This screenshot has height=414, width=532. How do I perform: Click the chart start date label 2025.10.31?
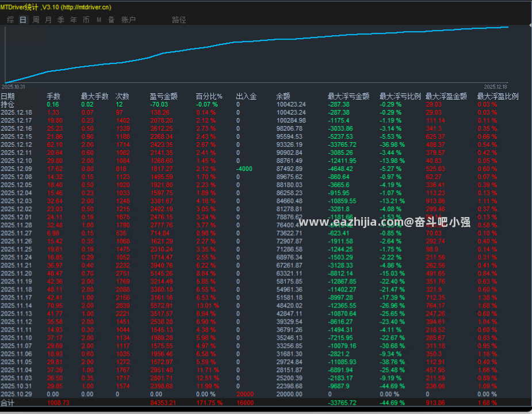pos(13,87)
